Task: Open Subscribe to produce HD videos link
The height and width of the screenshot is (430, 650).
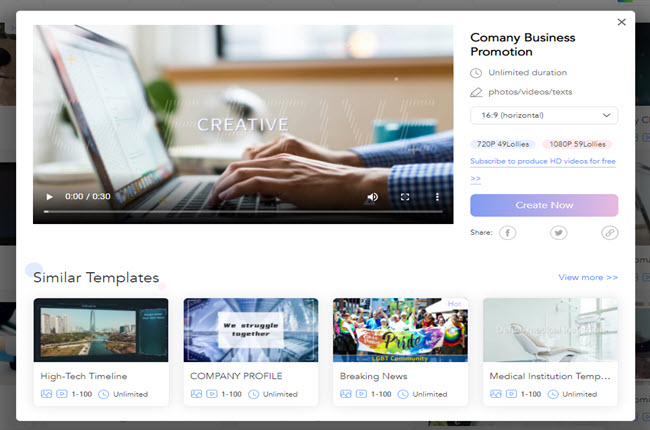Action: [543, 161]
